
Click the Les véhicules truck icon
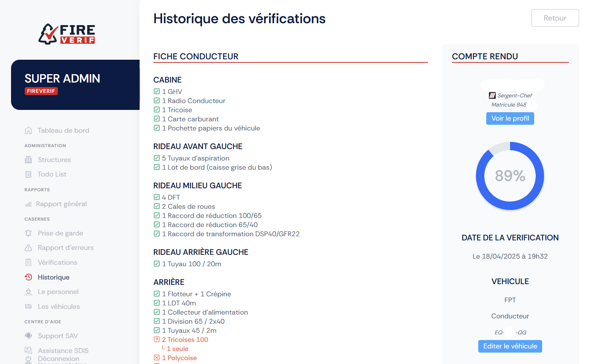[x=29, y=307]
